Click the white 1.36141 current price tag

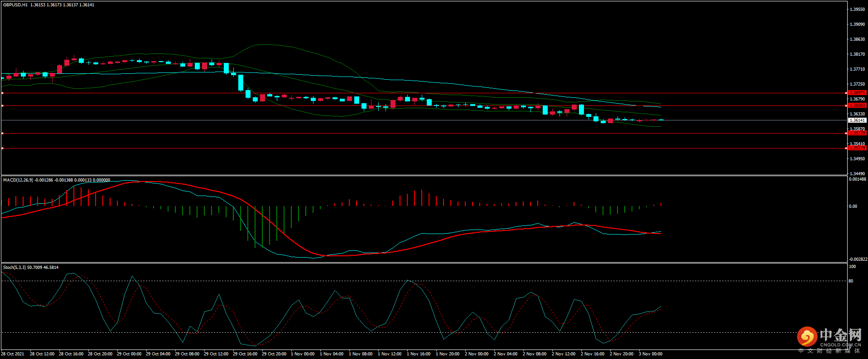[x=857, y=120]
